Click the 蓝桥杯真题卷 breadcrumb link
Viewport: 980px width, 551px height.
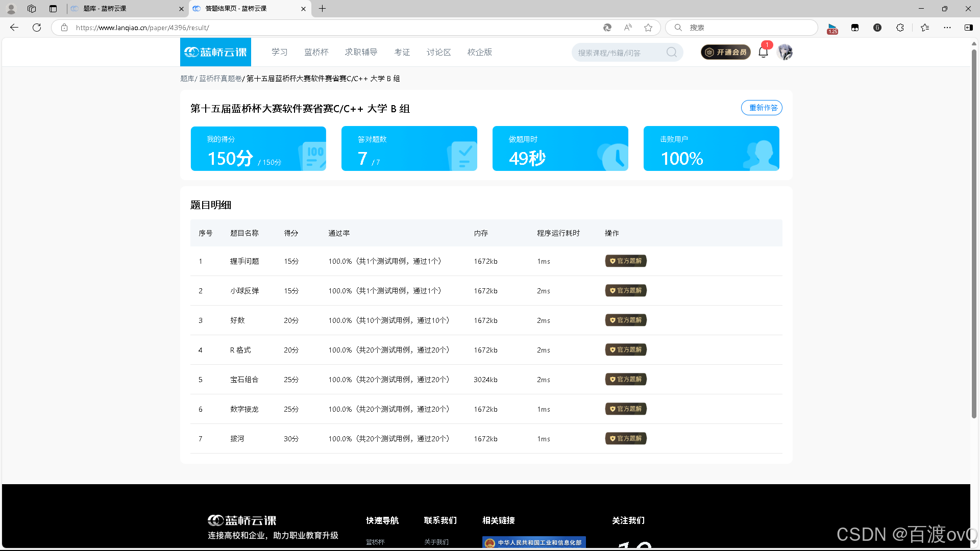pyautogui.click(x=220, y=79)
